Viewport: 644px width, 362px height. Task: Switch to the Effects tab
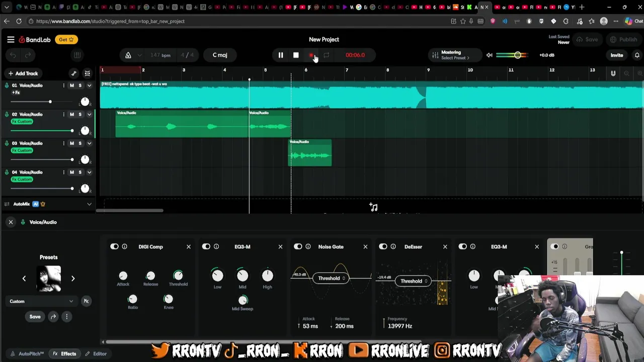[65, 353]
